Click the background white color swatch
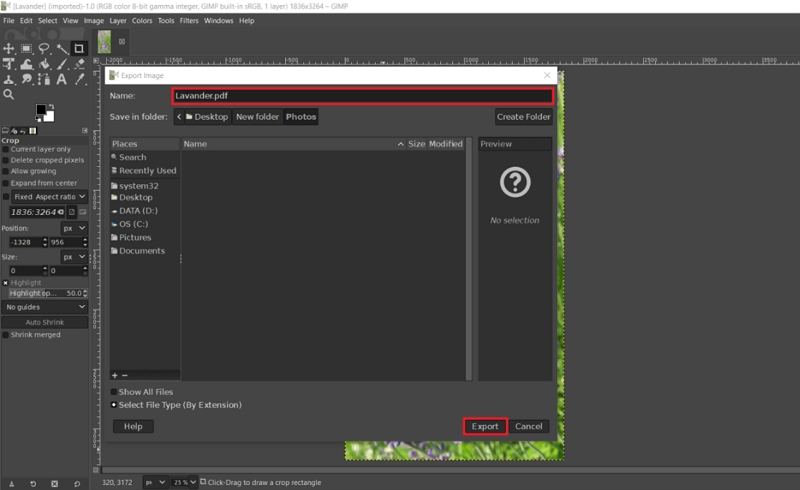The height and width of the screenshot is (490, 800). [49, 117]
